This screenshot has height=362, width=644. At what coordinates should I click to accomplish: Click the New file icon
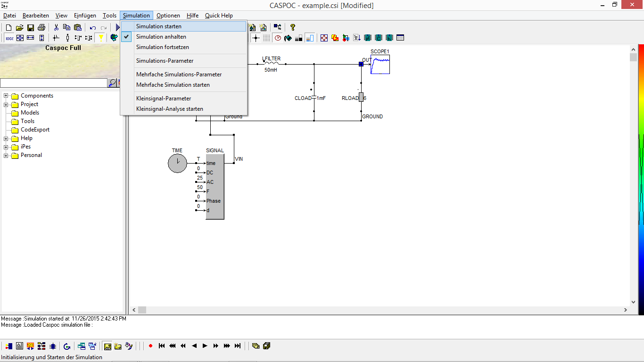pyautogui.click(x=8, y=28)
